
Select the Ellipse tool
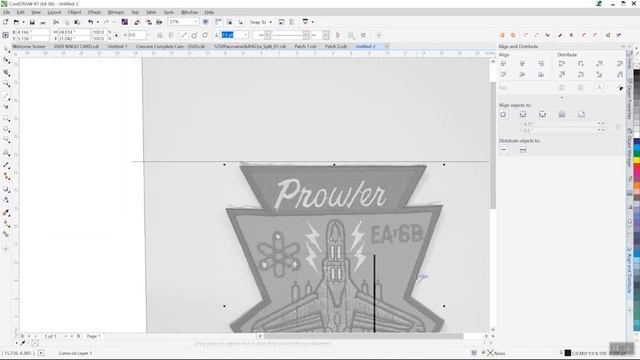coord(6,129)
